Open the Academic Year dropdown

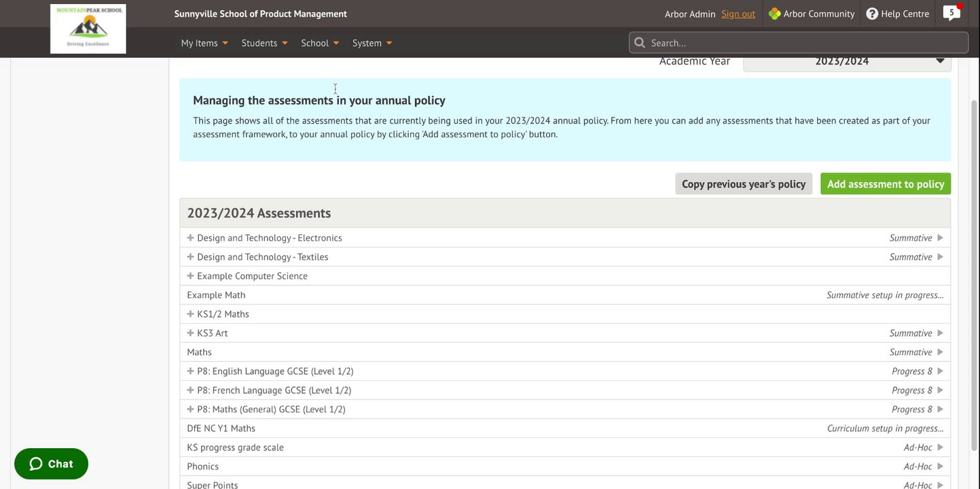[x=847, y=61]
